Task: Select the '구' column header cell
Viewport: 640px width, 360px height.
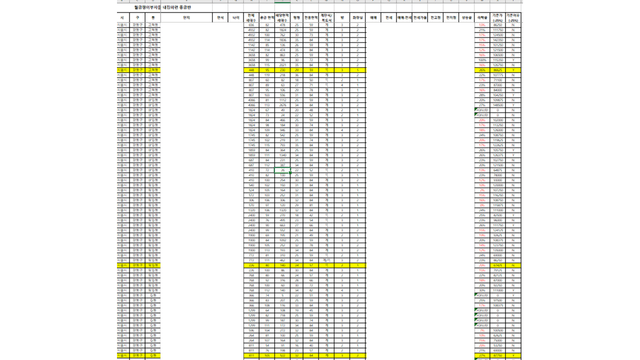Action: [137, 18]
